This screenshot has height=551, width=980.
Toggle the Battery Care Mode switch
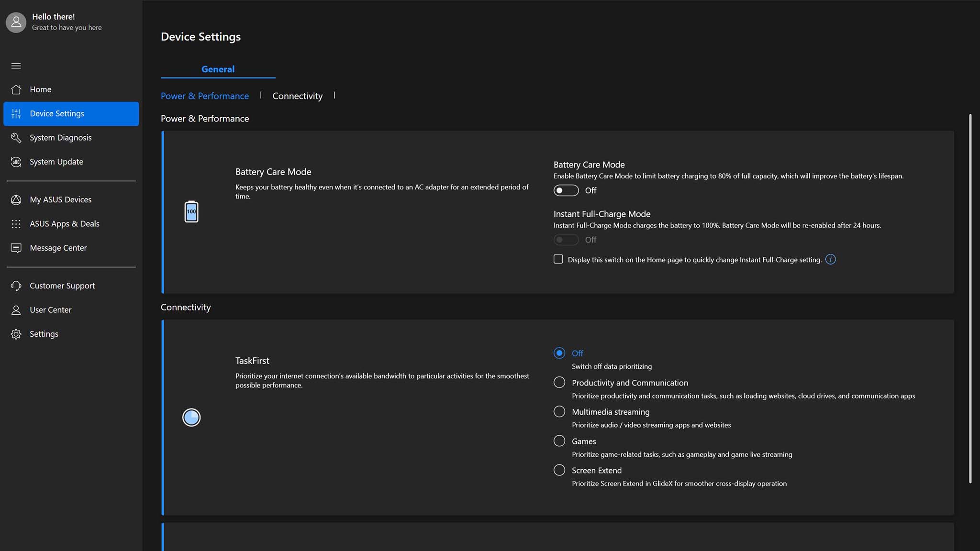(x=566, y=191)
